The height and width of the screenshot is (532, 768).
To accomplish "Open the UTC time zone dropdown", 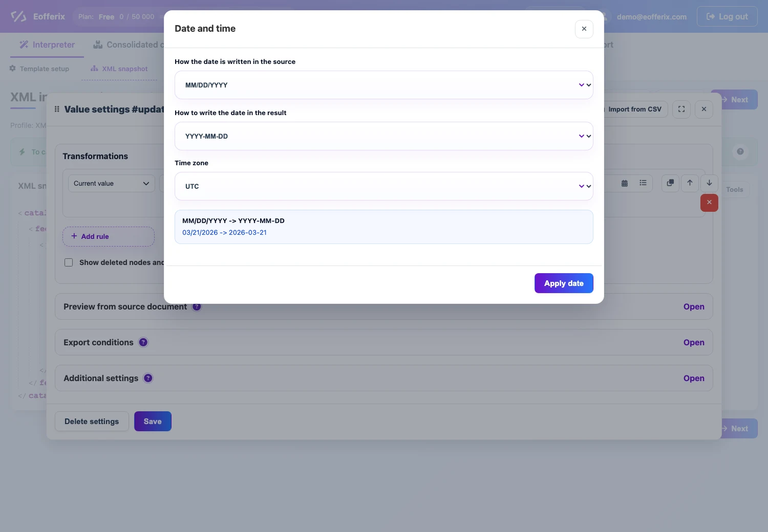I will pos(383,186).
